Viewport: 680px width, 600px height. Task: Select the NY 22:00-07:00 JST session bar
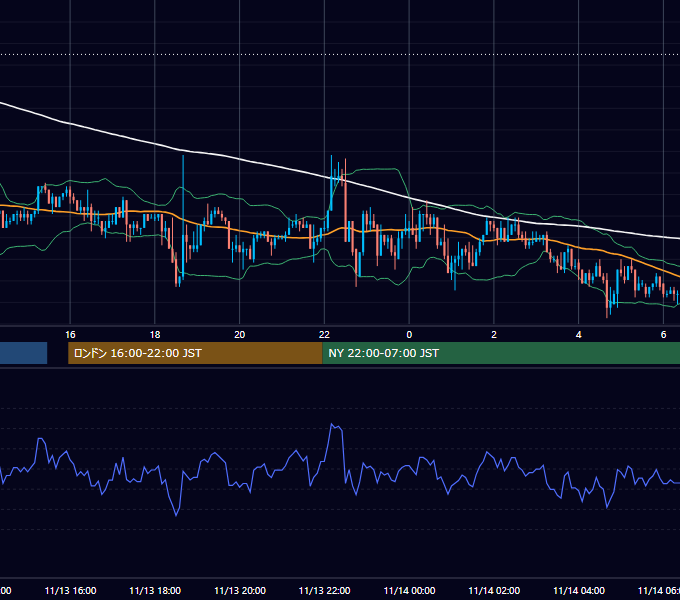[501, 353]
